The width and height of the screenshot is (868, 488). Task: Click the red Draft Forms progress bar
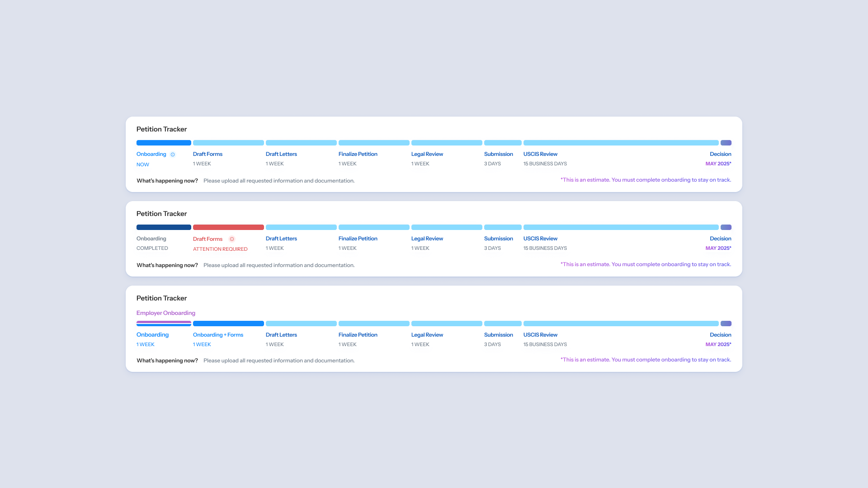coord(228,227)
